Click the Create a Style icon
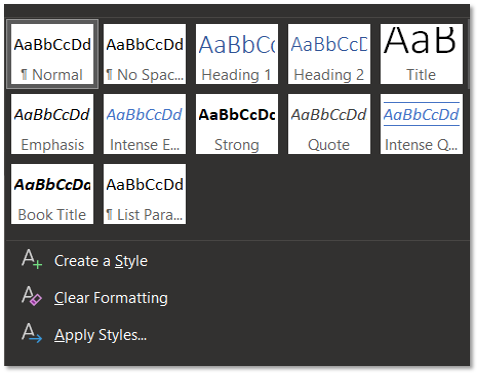 click(x=32, y=259)
